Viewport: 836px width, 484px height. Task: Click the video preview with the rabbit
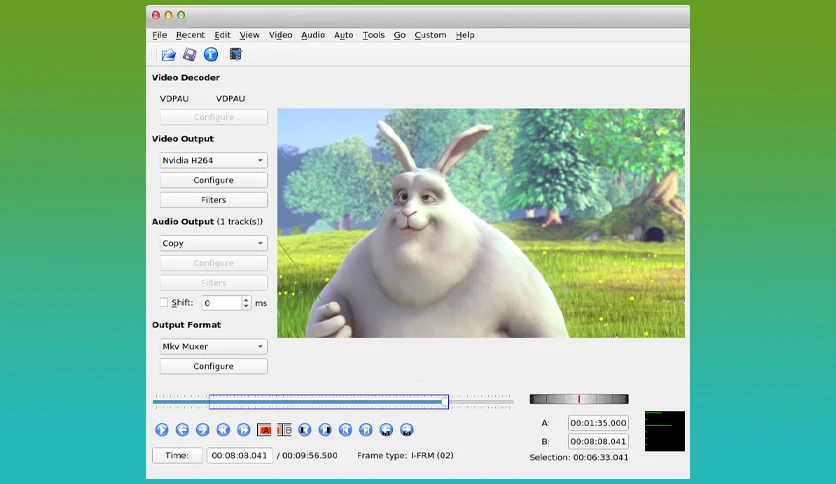pos(481,223)
